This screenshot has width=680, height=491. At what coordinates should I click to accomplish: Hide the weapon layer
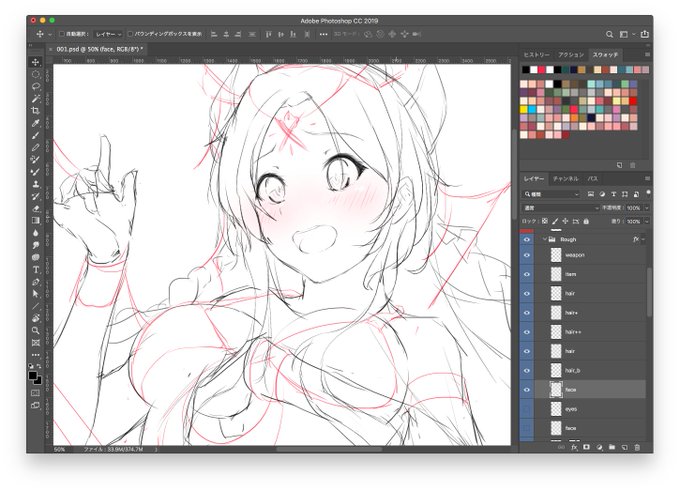coord(526,255)
